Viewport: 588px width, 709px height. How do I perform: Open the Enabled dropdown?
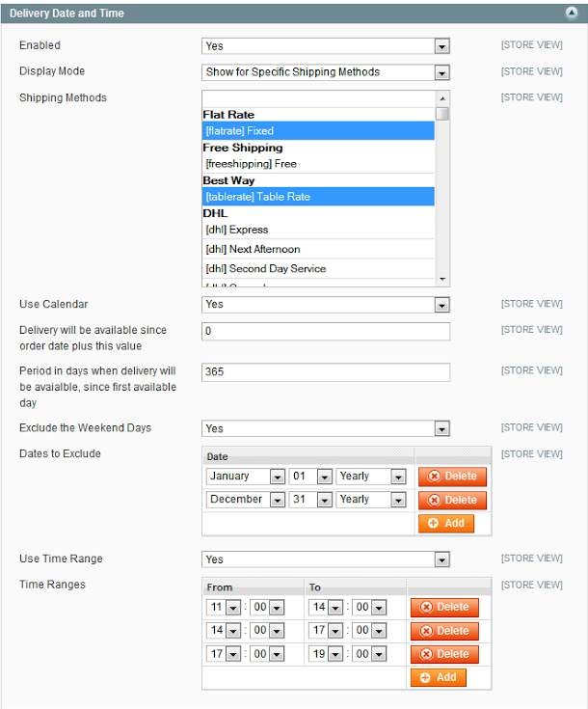pyautogui.click(x=326, y=46)
